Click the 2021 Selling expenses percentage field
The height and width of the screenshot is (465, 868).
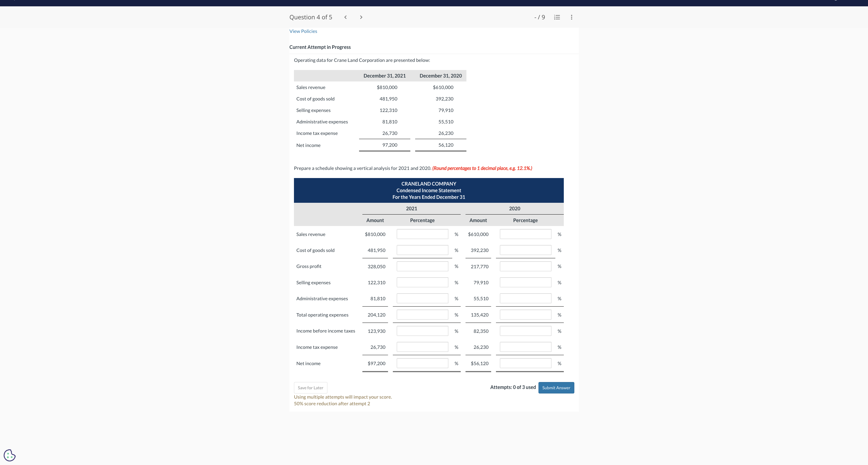click(x=422, y=282)
